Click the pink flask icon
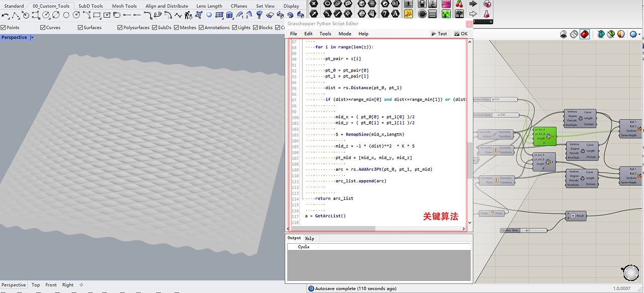Image resolution: width=644 pixels, height=293 pixels. [x=487, y=14]
